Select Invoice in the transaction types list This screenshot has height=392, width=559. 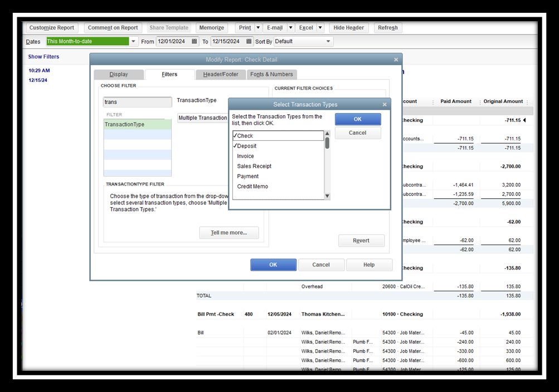coord(245,156)
